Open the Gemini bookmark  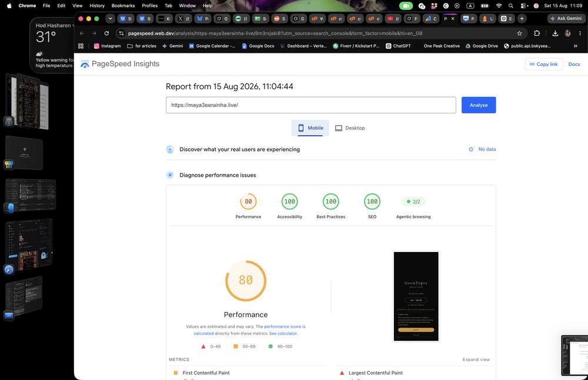(172, 46)
